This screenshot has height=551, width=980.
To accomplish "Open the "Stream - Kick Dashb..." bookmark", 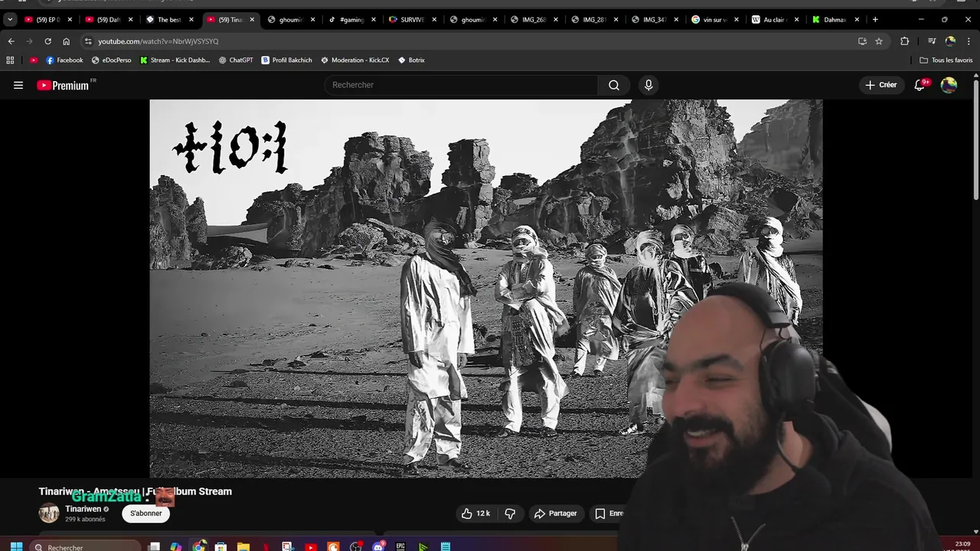I will (175, 60).
